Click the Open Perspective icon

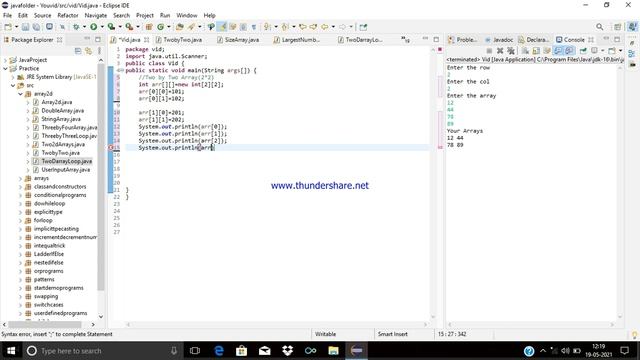tap(618, 27)
